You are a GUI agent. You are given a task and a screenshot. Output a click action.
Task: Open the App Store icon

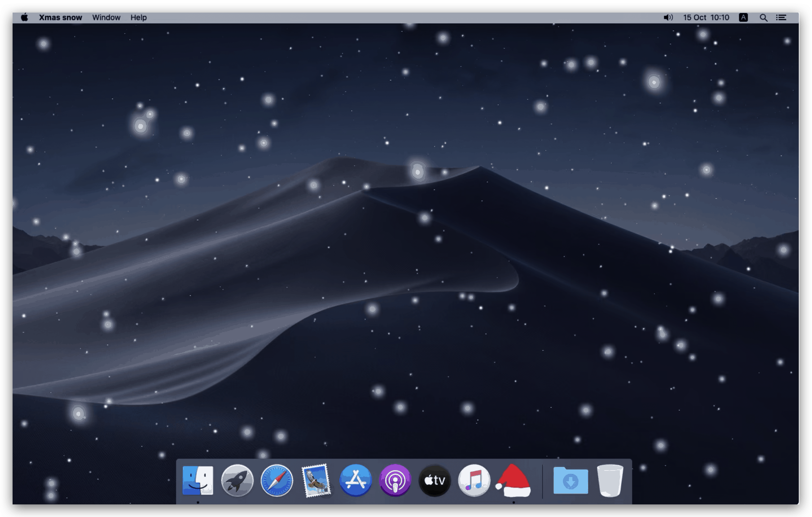coord(355,480)
